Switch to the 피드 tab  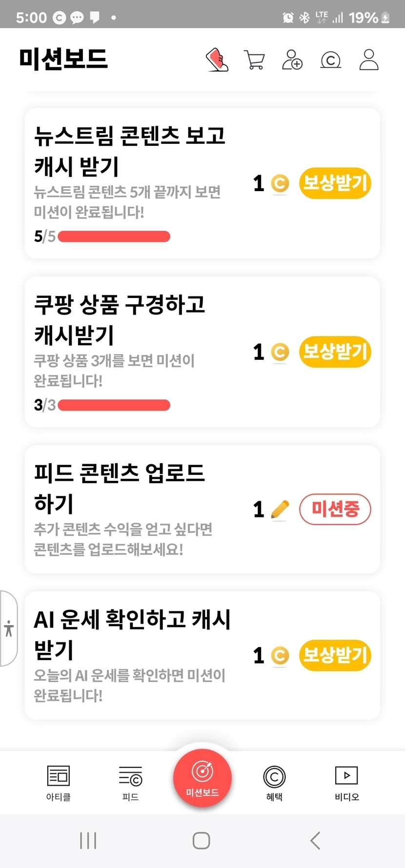pos(130,783)
